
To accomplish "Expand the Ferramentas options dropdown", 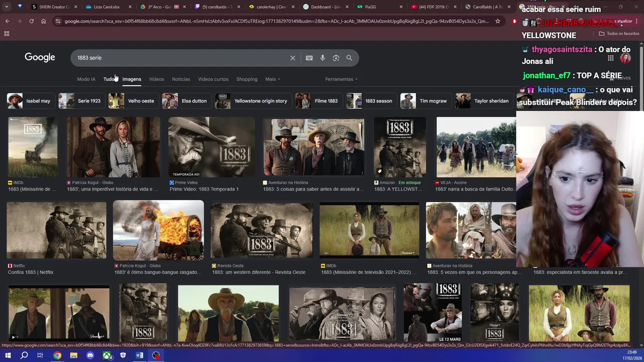I will point(341,79).
